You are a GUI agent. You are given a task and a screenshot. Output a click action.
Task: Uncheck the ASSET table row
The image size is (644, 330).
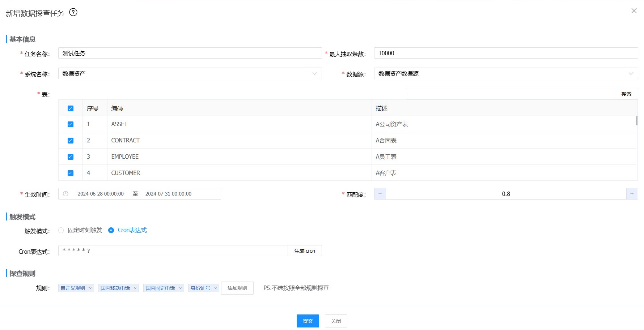tap(71, 124)
